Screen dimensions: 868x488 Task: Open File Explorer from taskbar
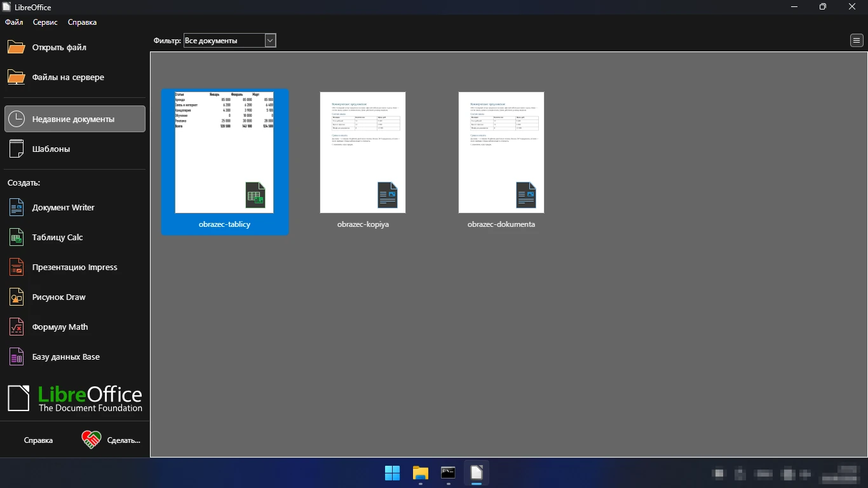[x=421, y=473]
